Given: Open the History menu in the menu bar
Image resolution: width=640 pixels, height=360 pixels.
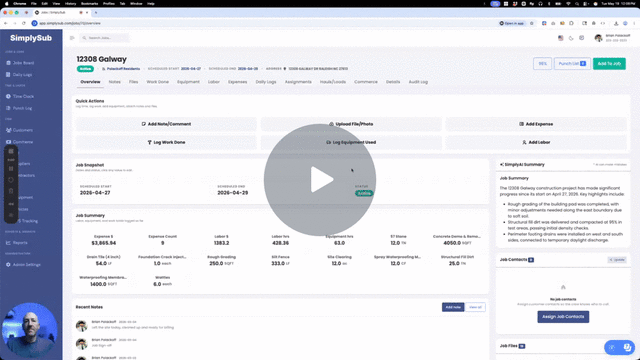Looking at the screenshot, I should click(x=70, y=3).
